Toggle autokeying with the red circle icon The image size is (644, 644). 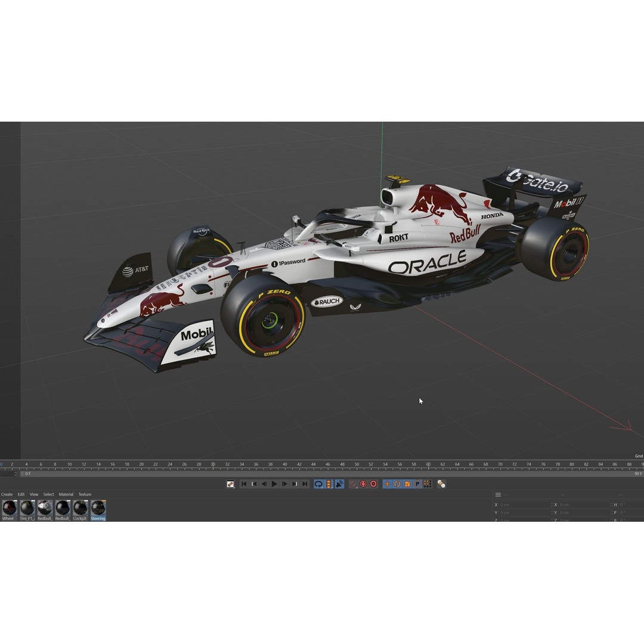pos(363,484)
